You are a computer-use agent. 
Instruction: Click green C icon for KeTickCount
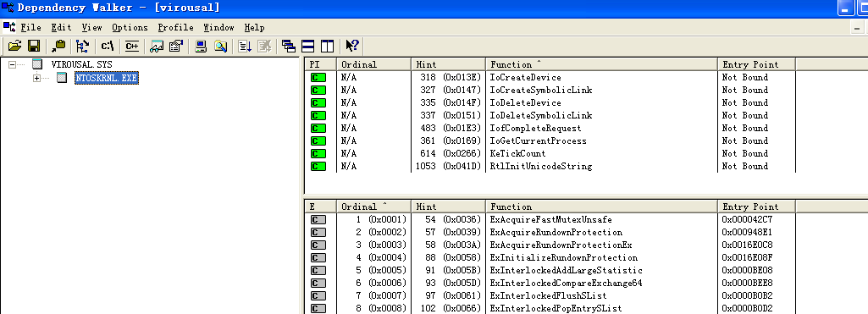point(318,154)
